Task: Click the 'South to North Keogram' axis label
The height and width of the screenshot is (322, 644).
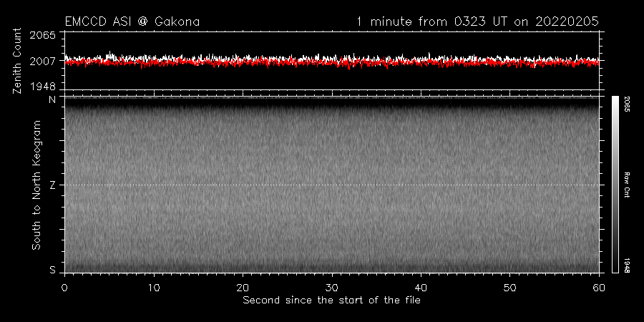Action: pyautogui.click(x=36, y=185)
